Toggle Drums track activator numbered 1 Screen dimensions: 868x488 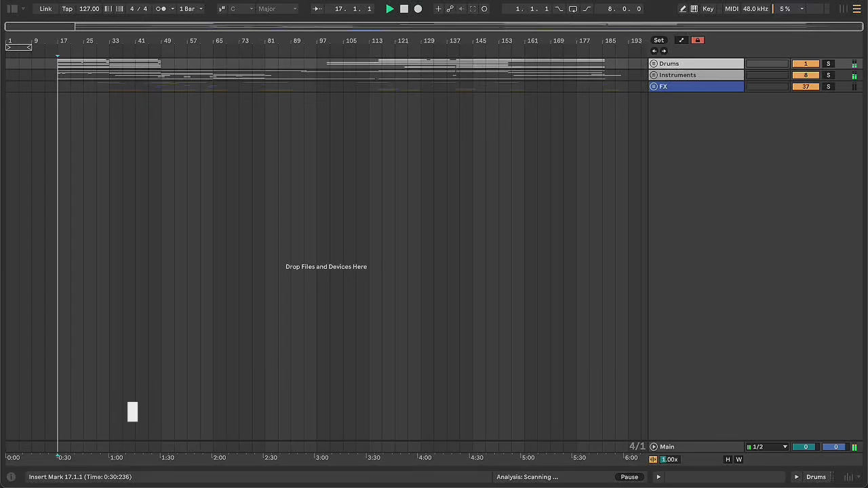click(x=806, y=64)
